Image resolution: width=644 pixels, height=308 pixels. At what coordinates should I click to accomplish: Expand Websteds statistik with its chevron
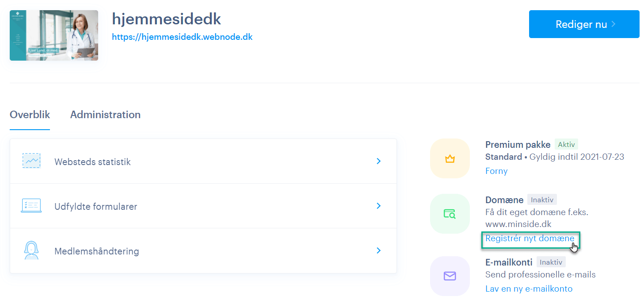[x=378, y=162]
